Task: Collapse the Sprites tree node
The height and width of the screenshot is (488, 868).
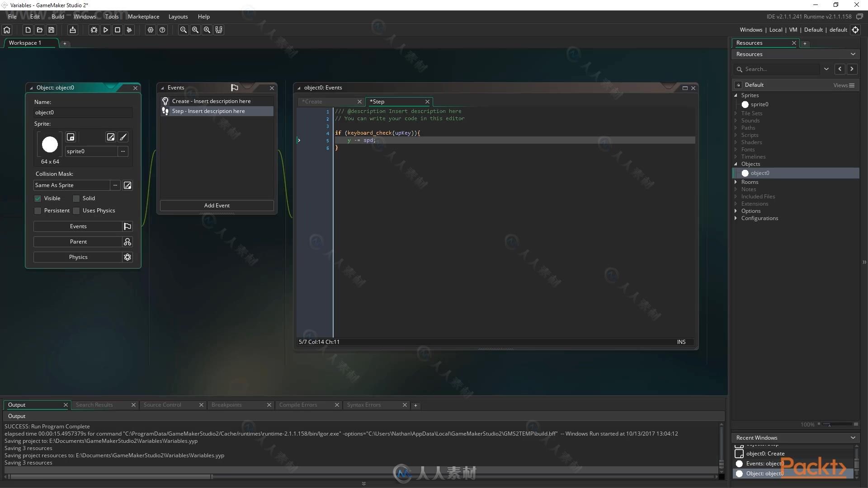Action: (736, 95)
